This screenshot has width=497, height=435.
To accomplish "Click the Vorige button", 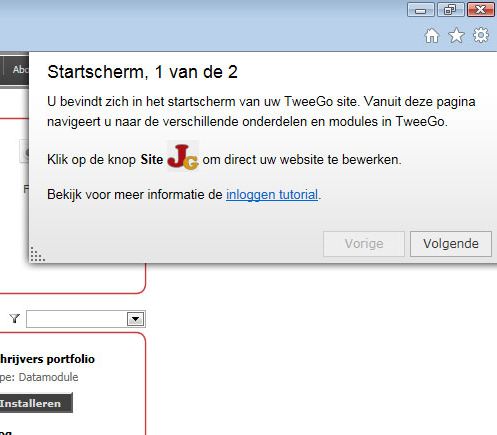I will click(364, 244).
